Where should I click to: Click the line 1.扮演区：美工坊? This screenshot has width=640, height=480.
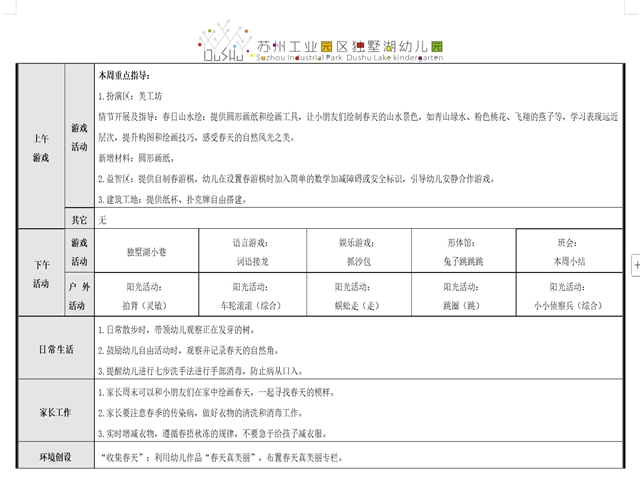click(130, 96)
